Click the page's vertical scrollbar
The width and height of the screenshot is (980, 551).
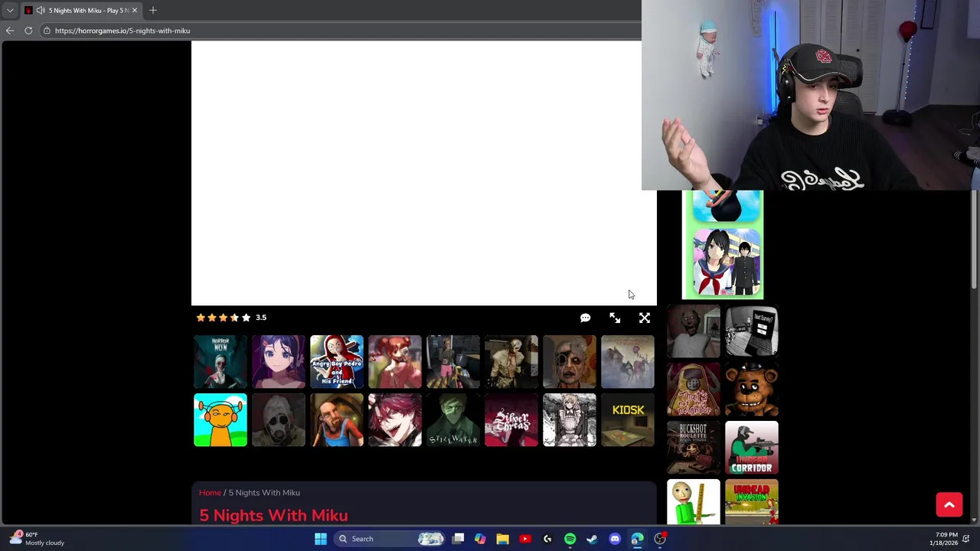tap(975, 239)
